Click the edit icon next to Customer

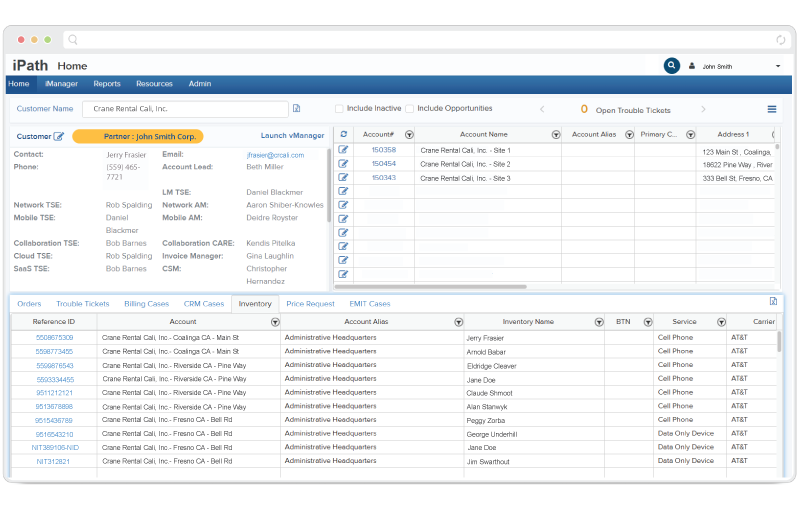59,136
